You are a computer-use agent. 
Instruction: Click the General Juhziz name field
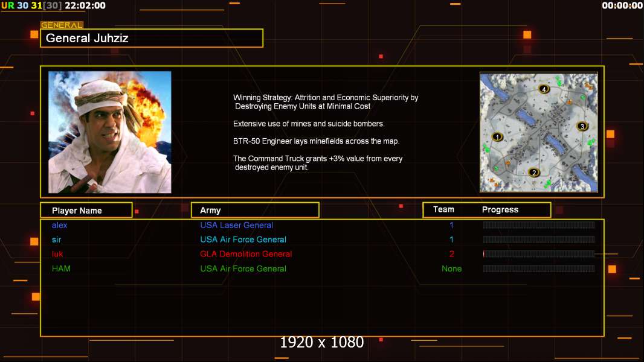click(152, 38)
